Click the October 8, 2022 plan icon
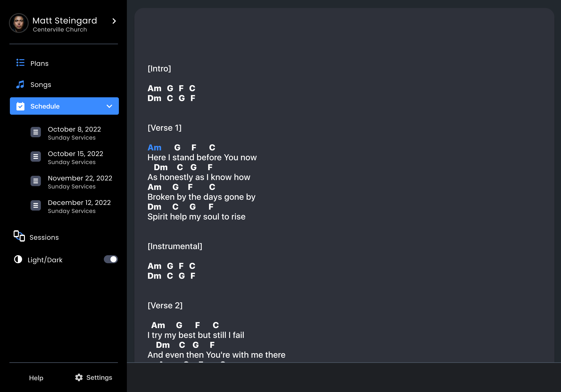 [36, 132]
